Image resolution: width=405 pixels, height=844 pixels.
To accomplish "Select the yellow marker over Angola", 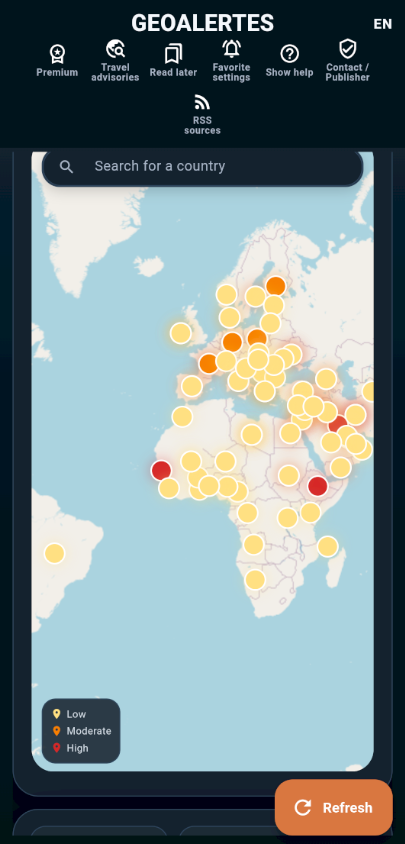I will pyautogui.click(x=254, y=545).
